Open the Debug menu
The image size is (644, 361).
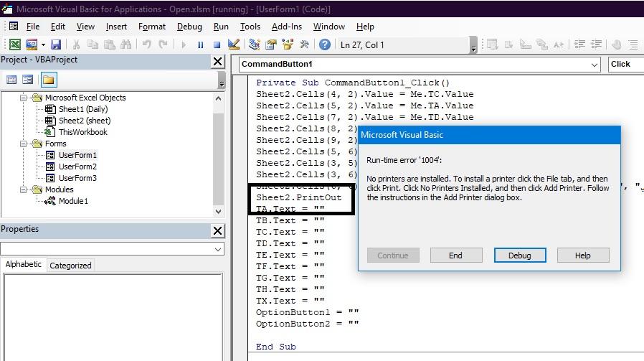[x=189, y=27]
